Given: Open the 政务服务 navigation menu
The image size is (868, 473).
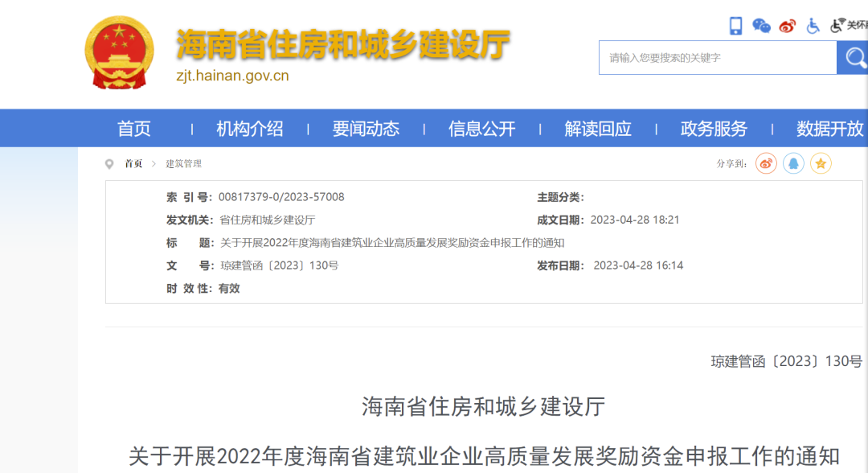Looking at the screenshot, I should click(x=712, y=128).
